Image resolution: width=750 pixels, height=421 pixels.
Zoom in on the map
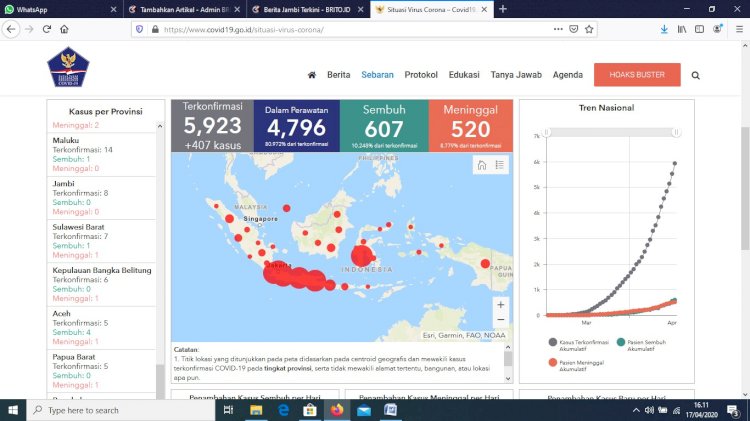[500, 305]
